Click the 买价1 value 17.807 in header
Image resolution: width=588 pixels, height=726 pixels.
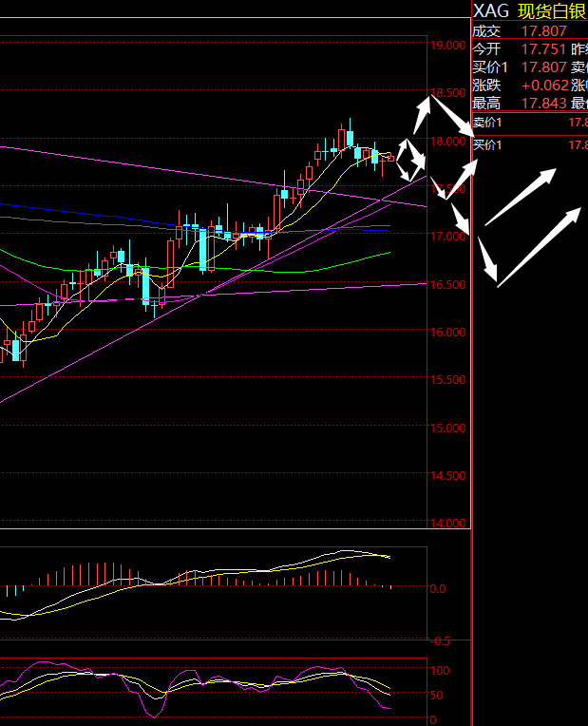click(544, 67)
